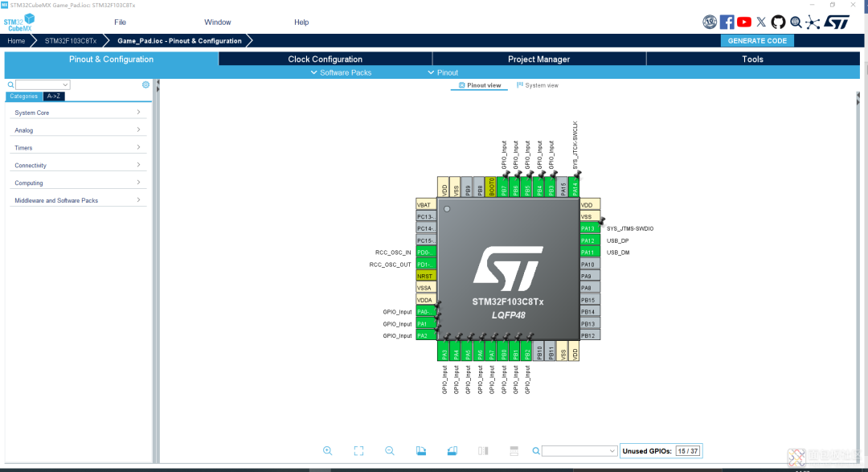Rotate the chip view clockwise
Viewport: 868px width, 472px height.
pyautogui.click(x=420, y=451)
